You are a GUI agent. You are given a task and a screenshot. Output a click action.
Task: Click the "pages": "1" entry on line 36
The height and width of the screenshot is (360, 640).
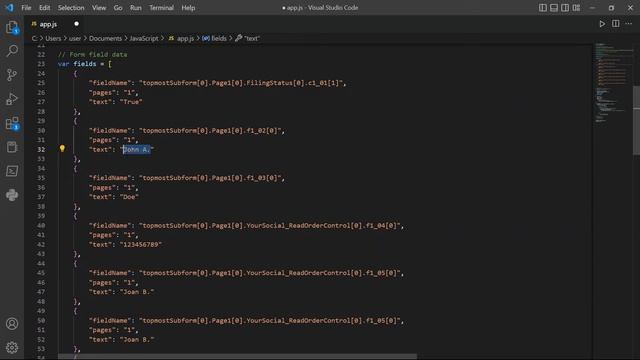click(x=113, y=188)
